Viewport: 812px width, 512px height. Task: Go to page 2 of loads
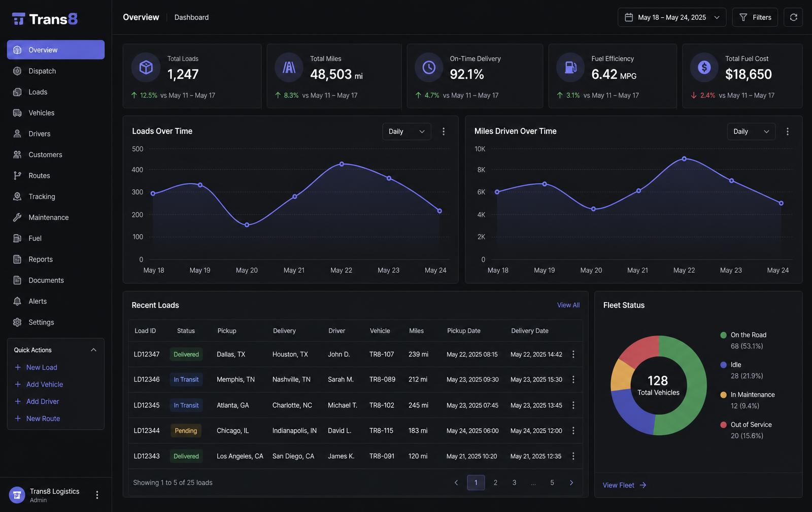[495, 483]
